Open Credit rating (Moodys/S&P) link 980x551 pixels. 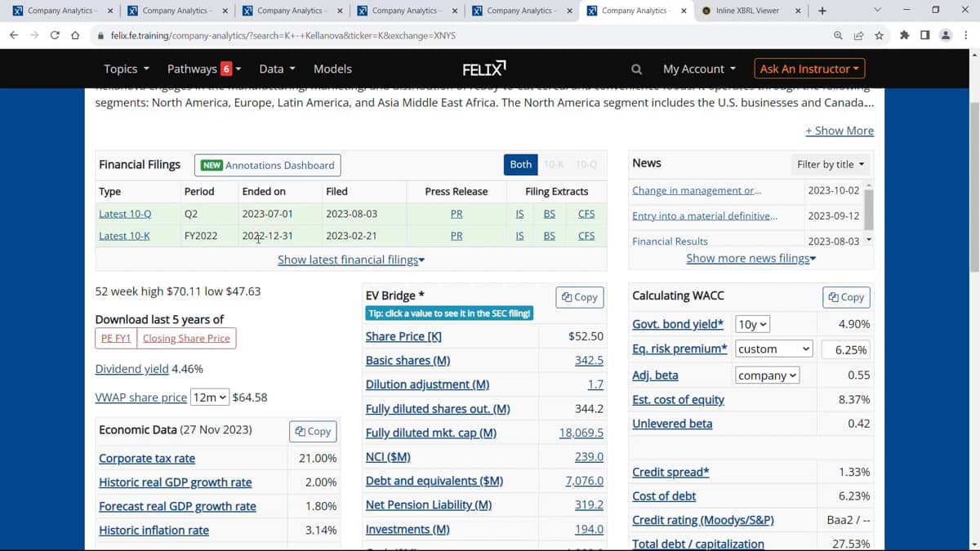[x=703, y=520]
